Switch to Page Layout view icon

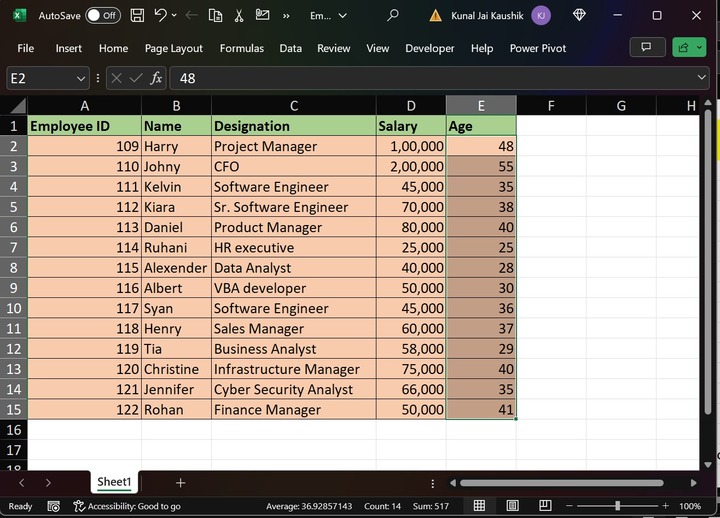(x=513, y=506)
